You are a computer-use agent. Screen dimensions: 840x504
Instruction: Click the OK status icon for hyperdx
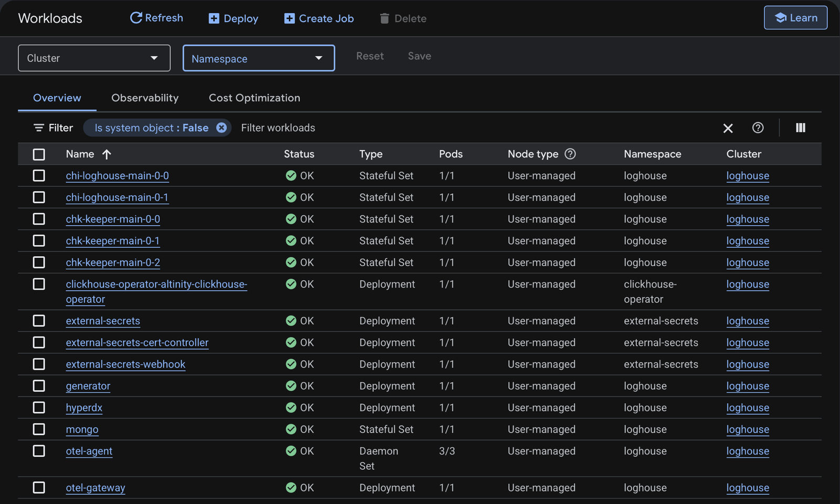tap(291, 407)
